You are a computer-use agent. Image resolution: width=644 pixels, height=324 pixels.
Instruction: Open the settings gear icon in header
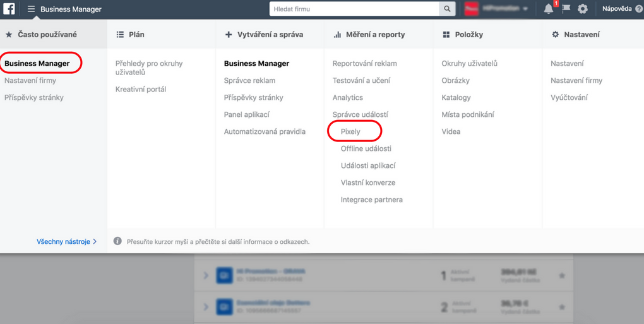click(582, 9)
